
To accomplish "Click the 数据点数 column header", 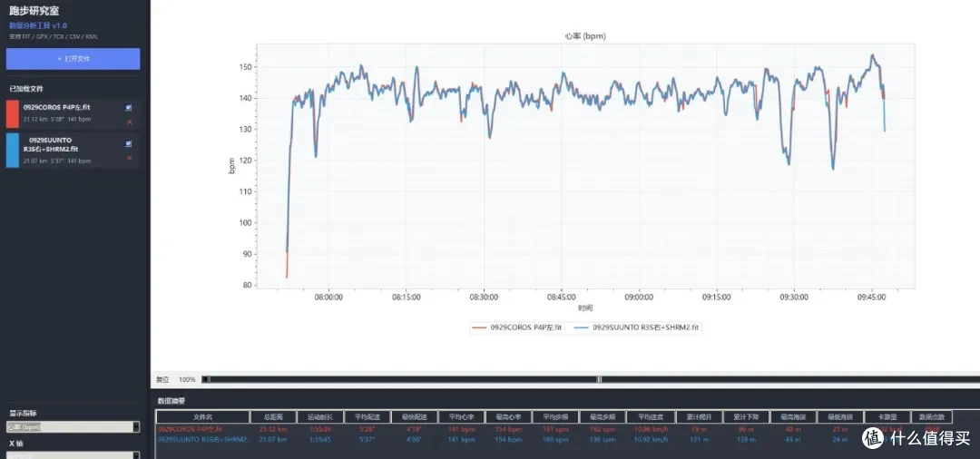I will pyautogui.click(x=932, y=417).
